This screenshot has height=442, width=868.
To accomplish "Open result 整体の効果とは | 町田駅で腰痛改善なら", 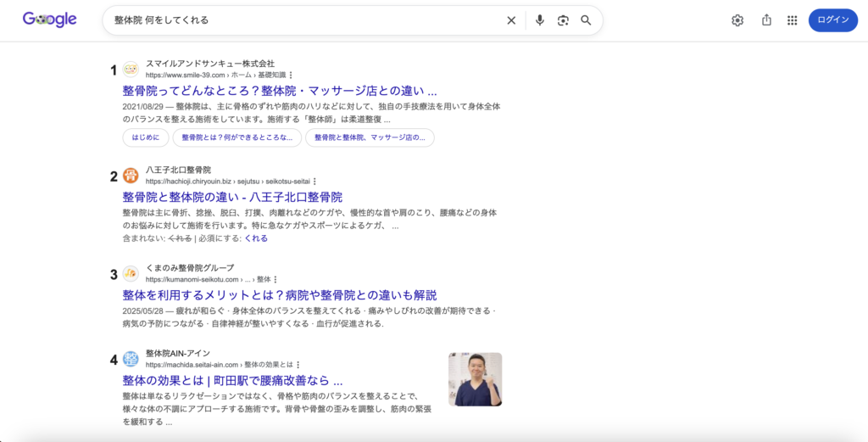I will 232,381.
